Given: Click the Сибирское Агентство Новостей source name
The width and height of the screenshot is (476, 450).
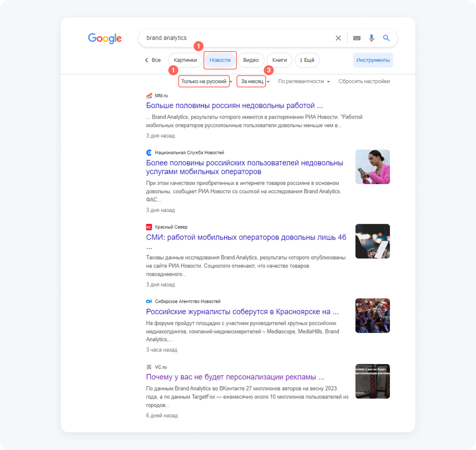Looking at the screenshot, I should (188, 302).
